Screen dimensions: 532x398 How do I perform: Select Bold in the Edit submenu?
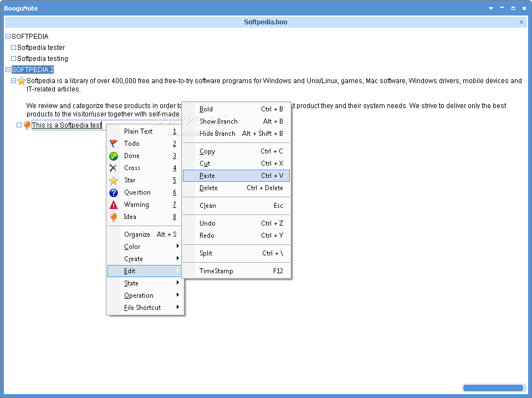pos(237,109)
